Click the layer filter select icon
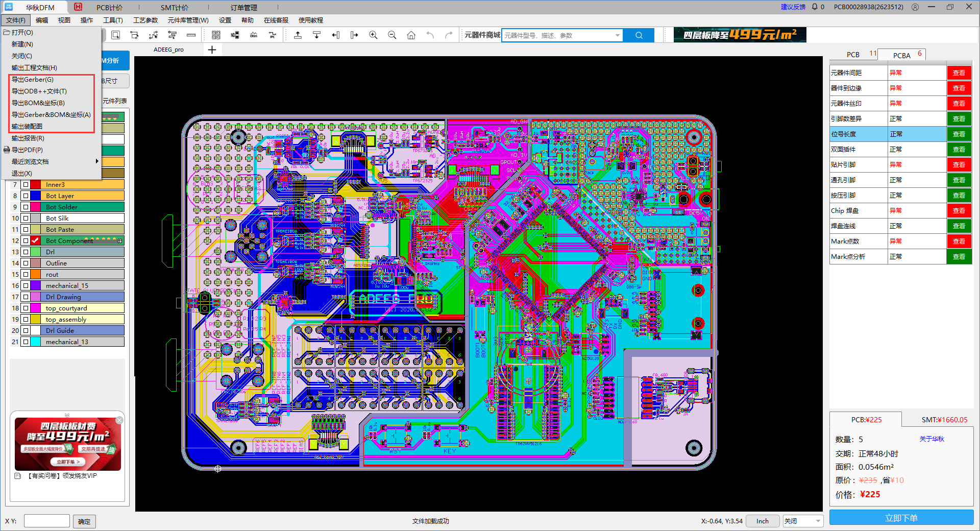Screen dimensions: 980x531 point(173,35)
